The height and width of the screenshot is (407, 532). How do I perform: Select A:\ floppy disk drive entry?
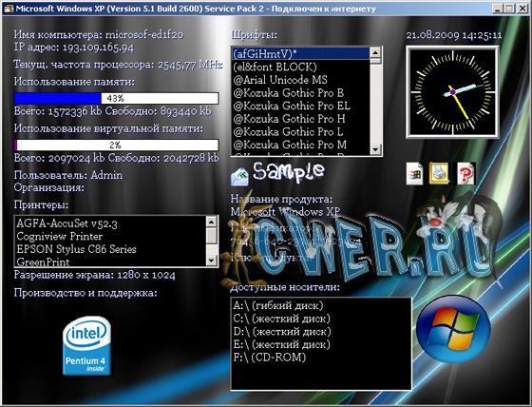321,305
